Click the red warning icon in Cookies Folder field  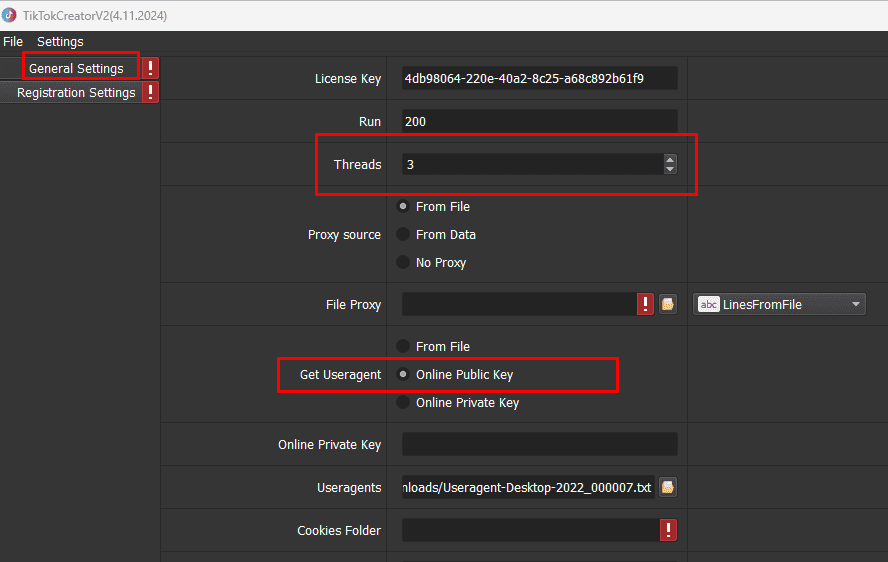668,530
